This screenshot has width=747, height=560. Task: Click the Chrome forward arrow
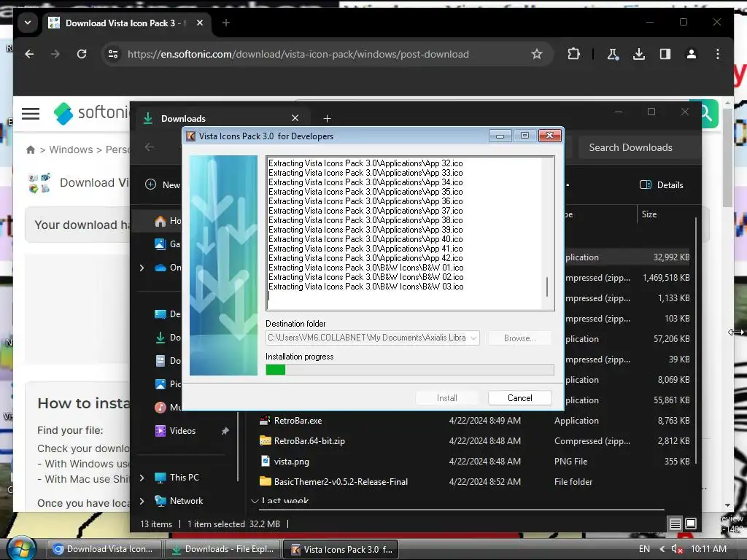pyautogui.click(x=55, y=54)
